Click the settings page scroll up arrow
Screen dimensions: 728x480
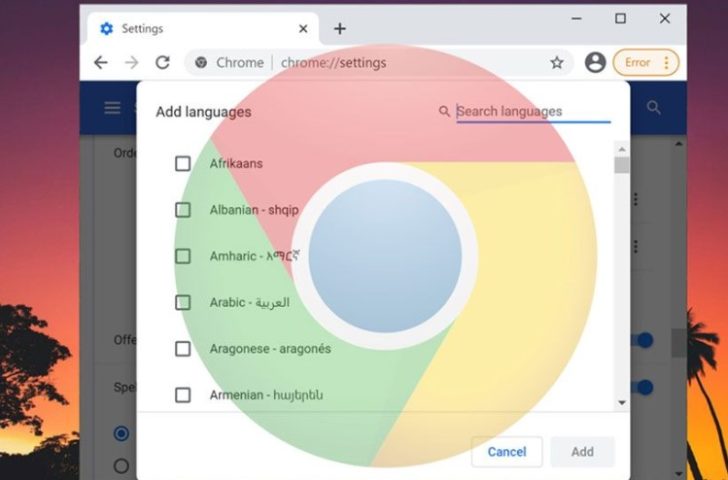point(679,144)
